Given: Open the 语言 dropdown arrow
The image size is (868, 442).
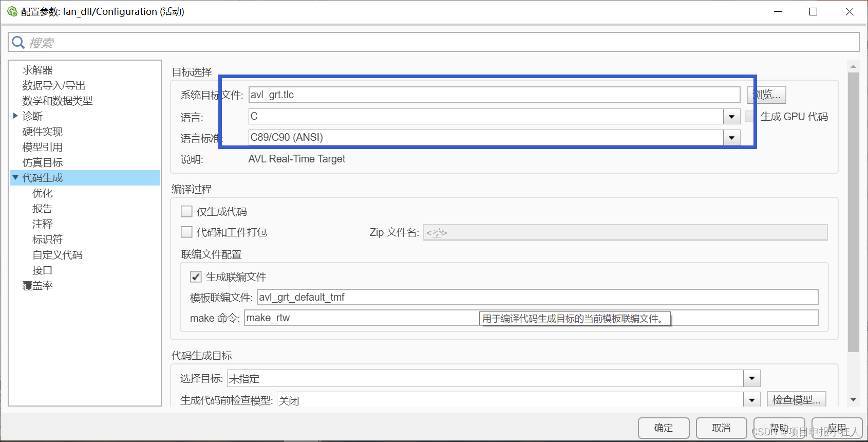Looking at the screenshot, I should click(x=731, y=117).
